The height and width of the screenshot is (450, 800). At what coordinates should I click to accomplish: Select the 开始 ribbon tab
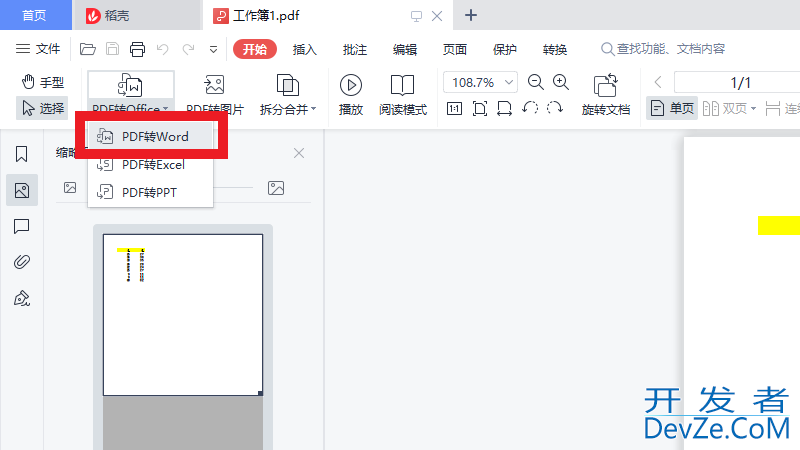tap(255, 49)
